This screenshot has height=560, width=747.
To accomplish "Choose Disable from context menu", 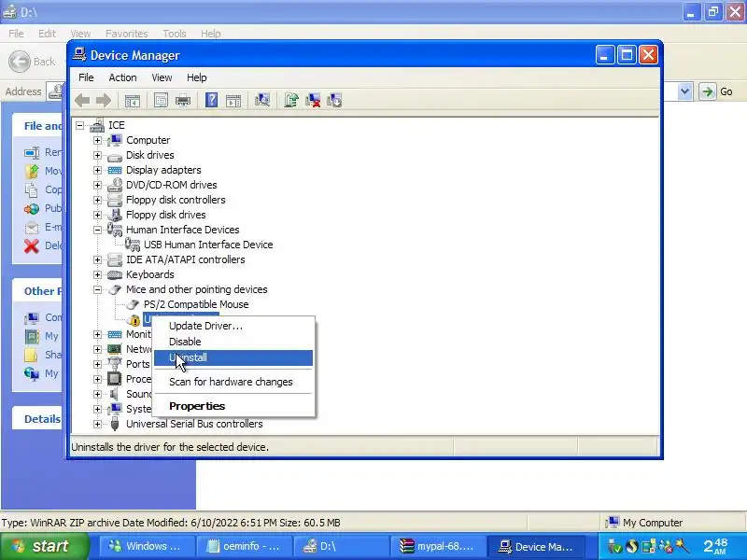I will (x=233, y=342).
